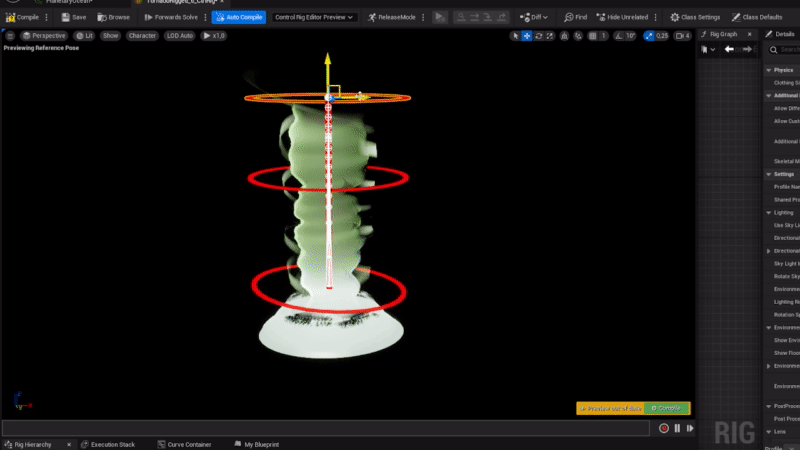The image size is (800, 450).
Task: Open Control Rig Editor Preview dropdown
Action: pyautogui.click(x=314, y=17)
